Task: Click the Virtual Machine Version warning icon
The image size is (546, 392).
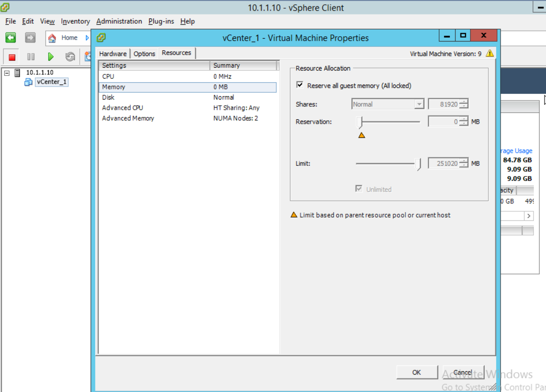Action: coord(489,54)
